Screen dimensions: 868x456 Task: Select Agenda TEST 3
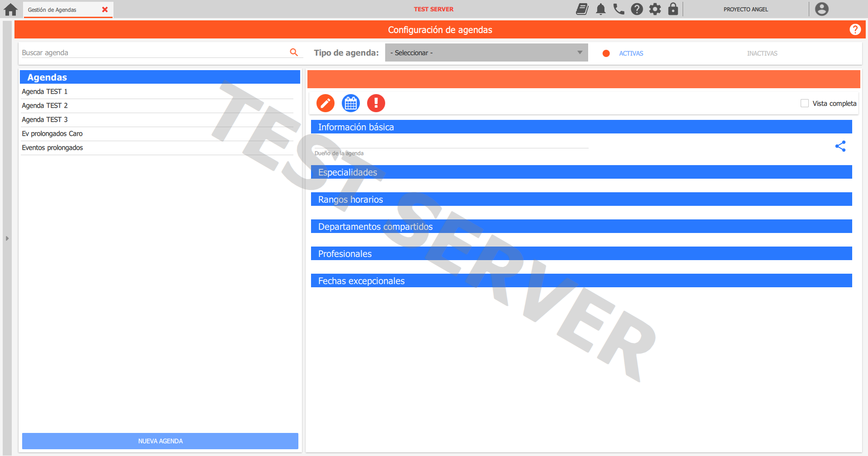click(157, 119)
